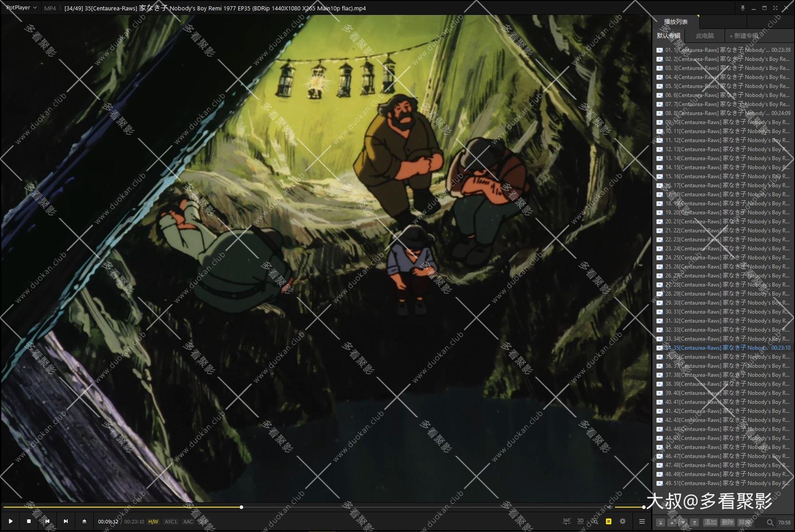Toggle the H/W hardware acceleration indicator
The height and width of the screenshot is (532, 795).
(x=153, y=522)
